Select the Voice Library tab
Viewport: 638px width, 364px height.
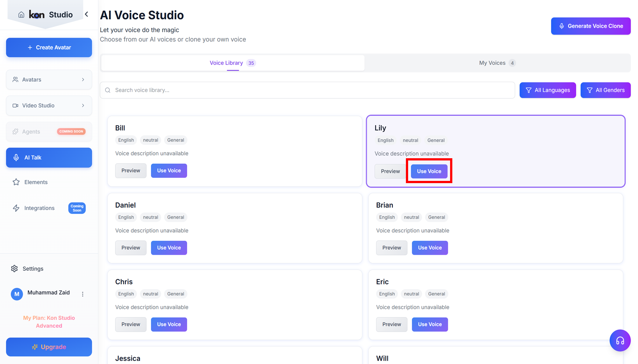click(x=232, y=63)
